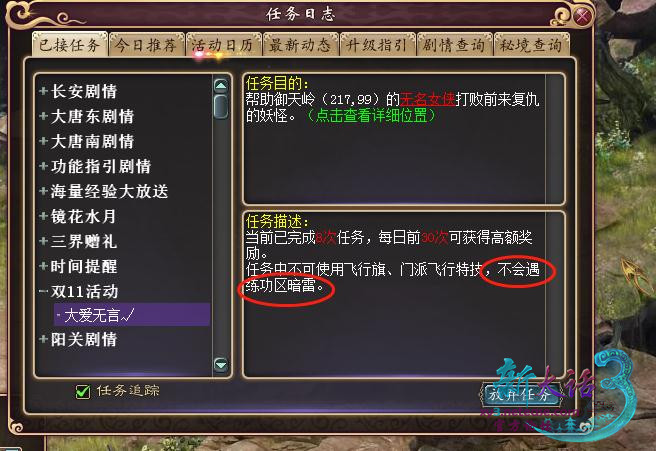
Task: Open the 活动日历 tab
Action: 223,44
